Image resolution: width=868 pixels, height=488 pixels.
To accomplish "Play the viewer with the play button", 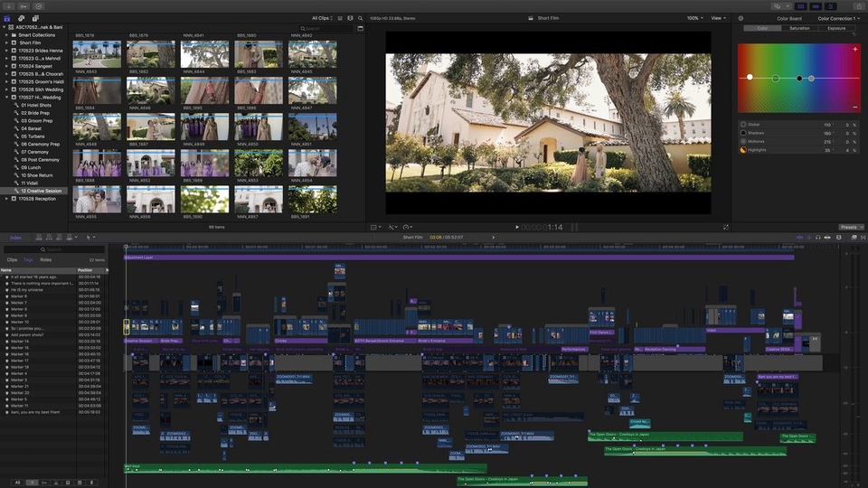I will pyautogui.click(x=517, y=227).
